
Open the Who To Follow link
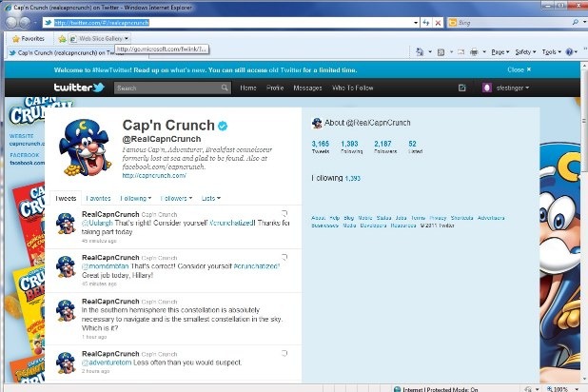[353, 88]
